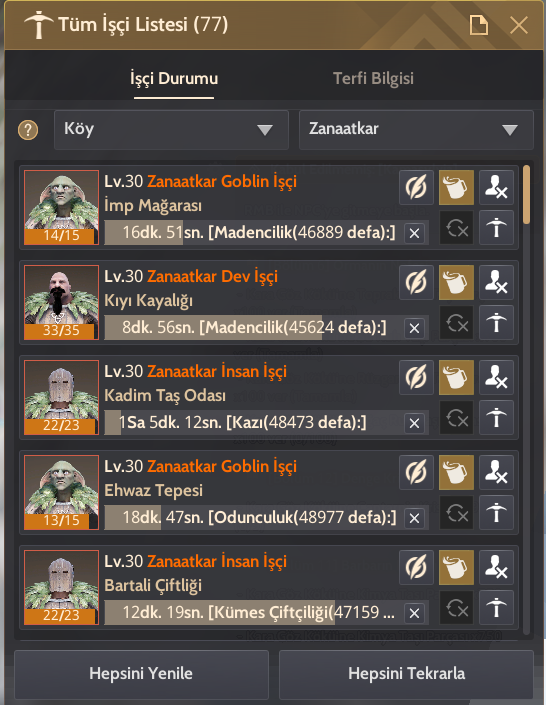
Task: Click the Hepsini Tekrarla button
Action: [x=406, y=674]
